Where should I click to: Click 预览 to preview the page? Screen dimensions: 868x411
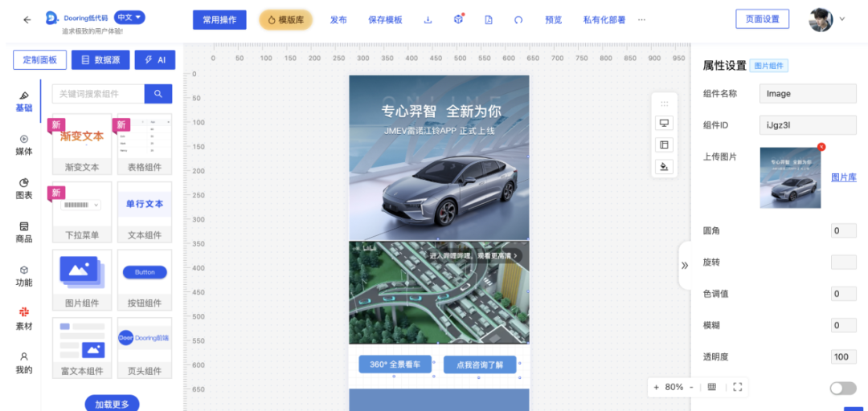click(554, 20)
